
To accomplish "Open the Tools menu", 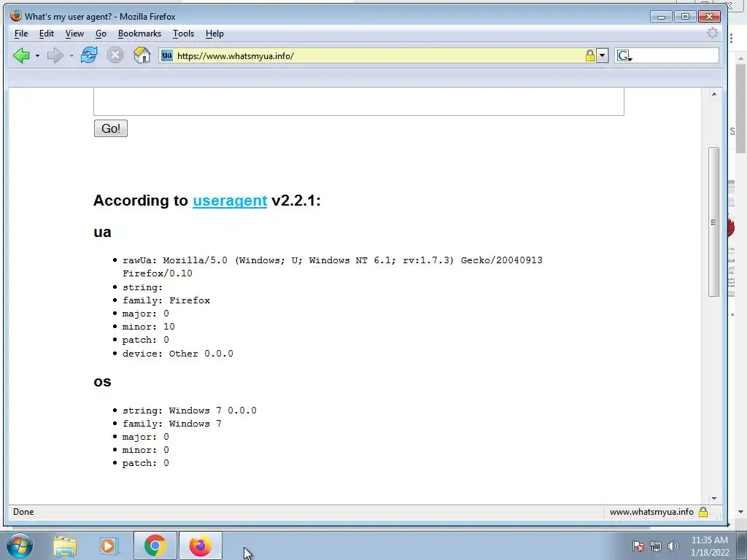I will click(x=183, y=34).
